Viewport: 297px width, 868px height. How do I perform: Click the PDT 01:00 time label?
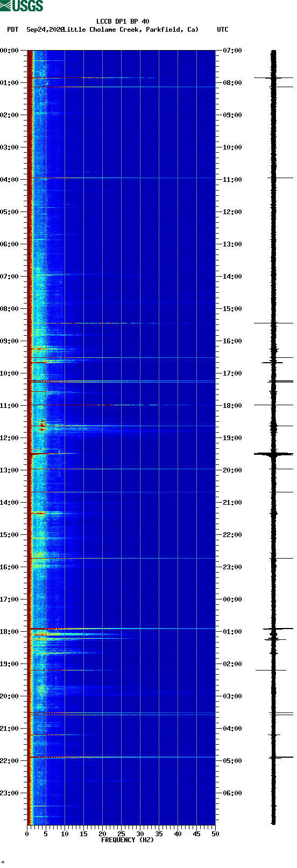click(x=10, y=83)
